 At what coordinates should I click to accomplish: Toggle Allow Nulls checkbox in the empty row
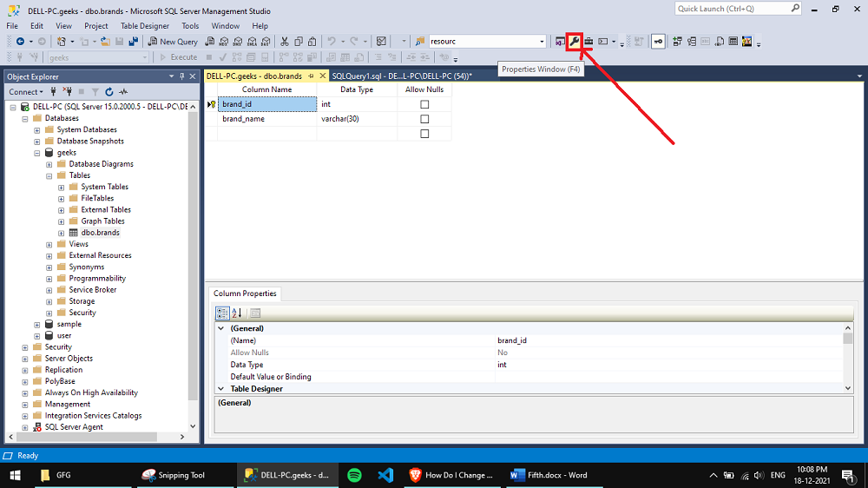tap(424, 134)
